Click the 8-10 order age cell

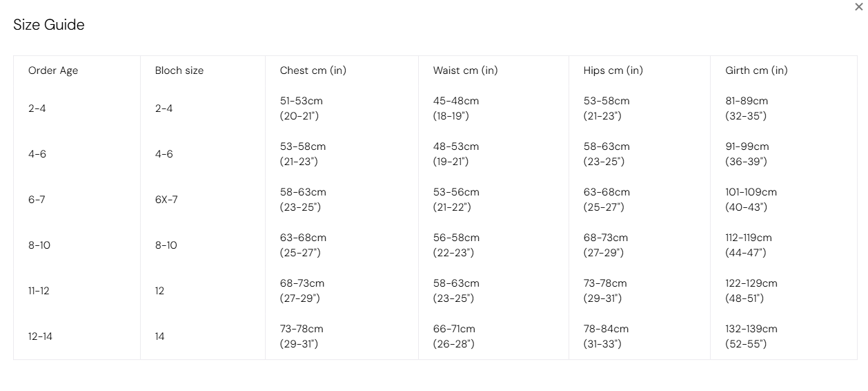pos(39,245)
